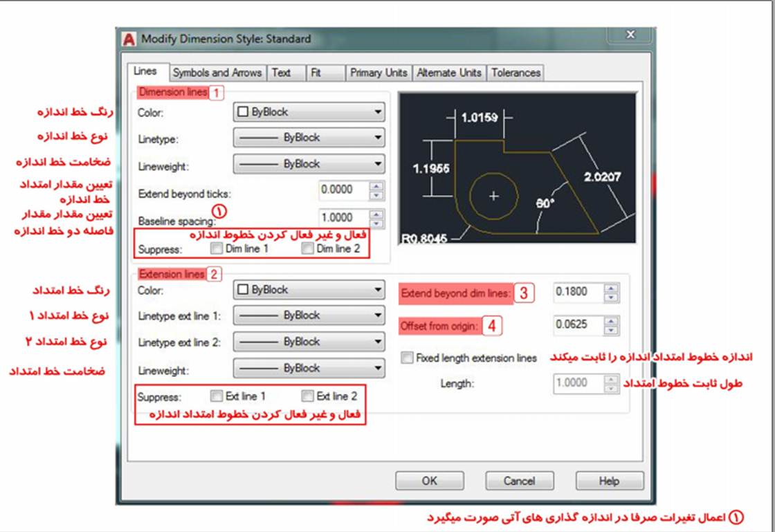The width and height of the screenshot is (775, 532).
Task: Open the Symbols and Arrows tab
Action: pos(217,73)
